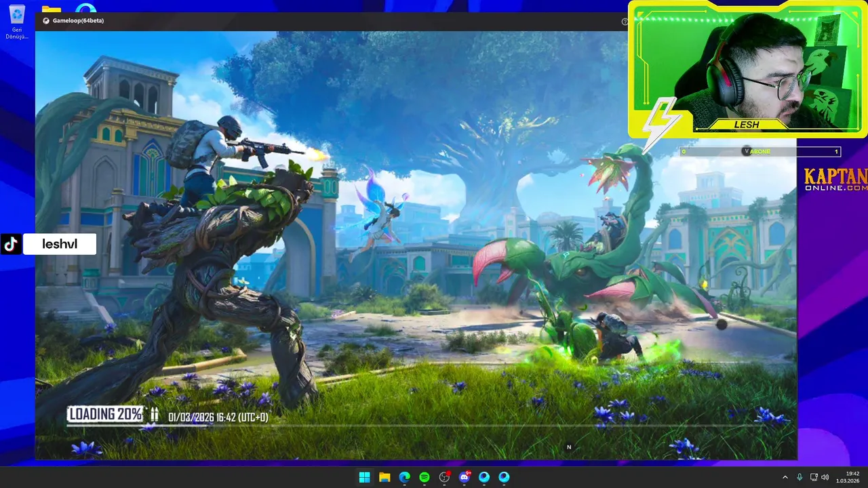
Task: Open the taskbar app with the red notification dot
Action: 444,477
